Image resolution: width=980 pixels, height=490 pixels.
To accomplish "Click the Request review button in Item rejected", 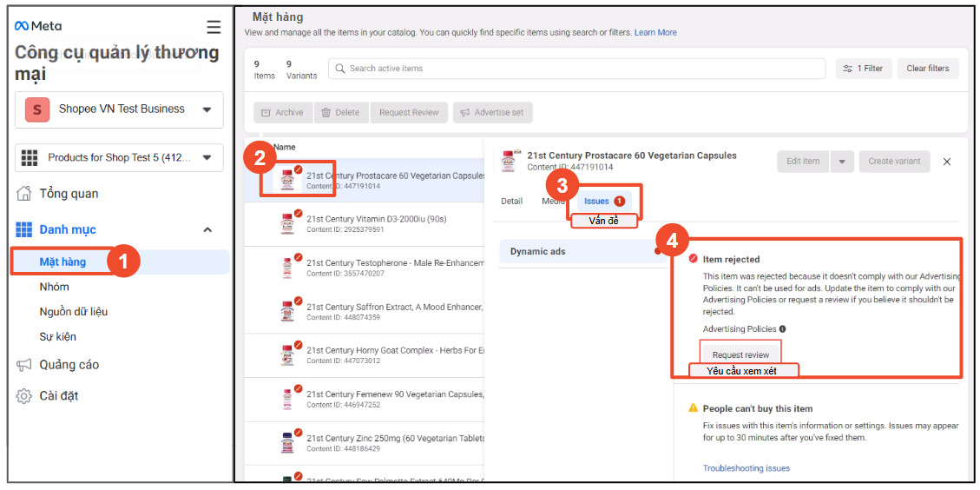I will [x=740, y=354].
